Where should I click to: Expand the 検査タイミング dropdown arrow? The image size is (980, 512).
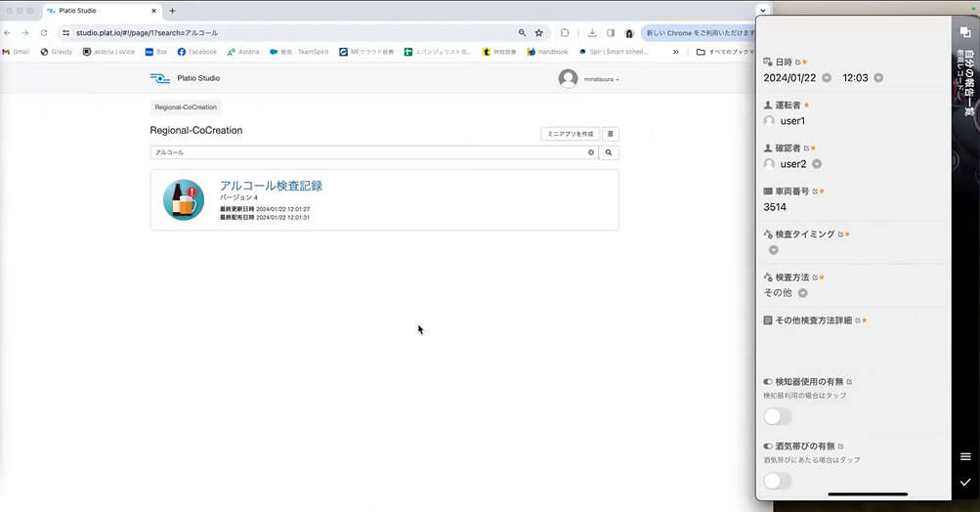coord(771,250)
